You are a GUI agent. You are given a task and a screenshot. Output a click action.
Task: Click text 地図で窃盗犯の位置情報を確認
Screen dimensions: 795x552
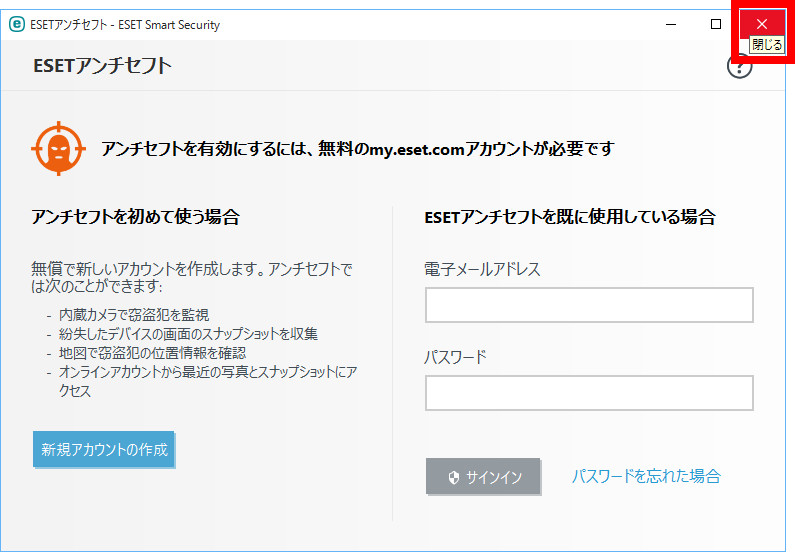click(153, 353)
